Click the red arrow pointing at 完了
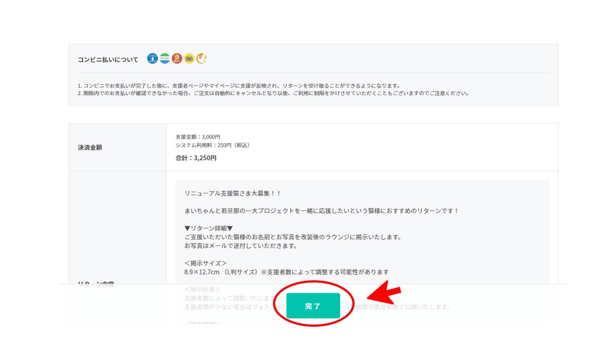The width and height of the screenshot is (600, 364). point(384,294)
